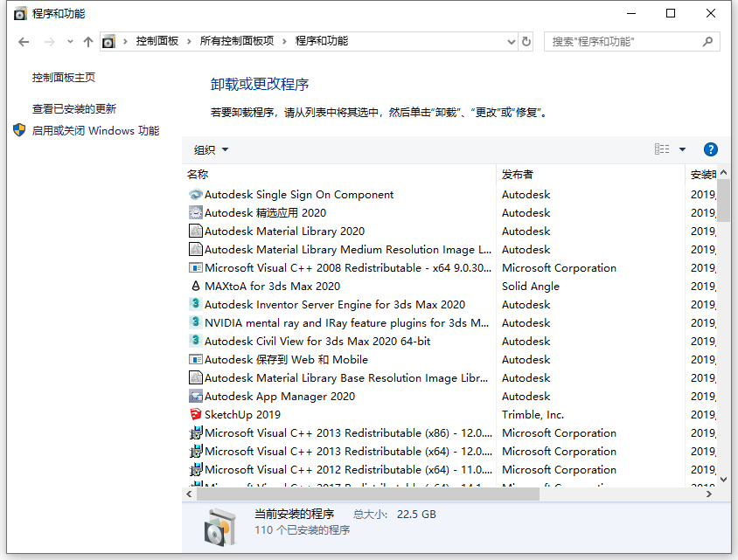The image size is (738, 560).
Task: Click the horizontal scrollbar thumb
Action: tap(368, 494)
